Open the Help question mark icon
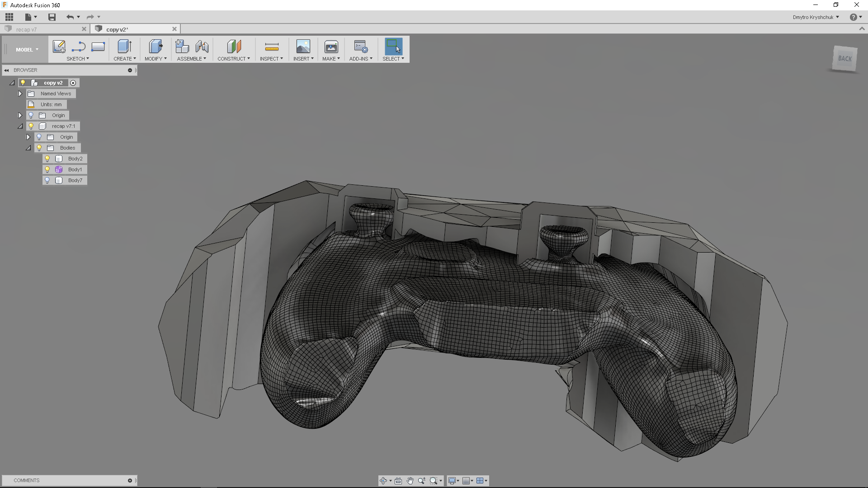This screenshot has width=868, height=488. (853, 17)
